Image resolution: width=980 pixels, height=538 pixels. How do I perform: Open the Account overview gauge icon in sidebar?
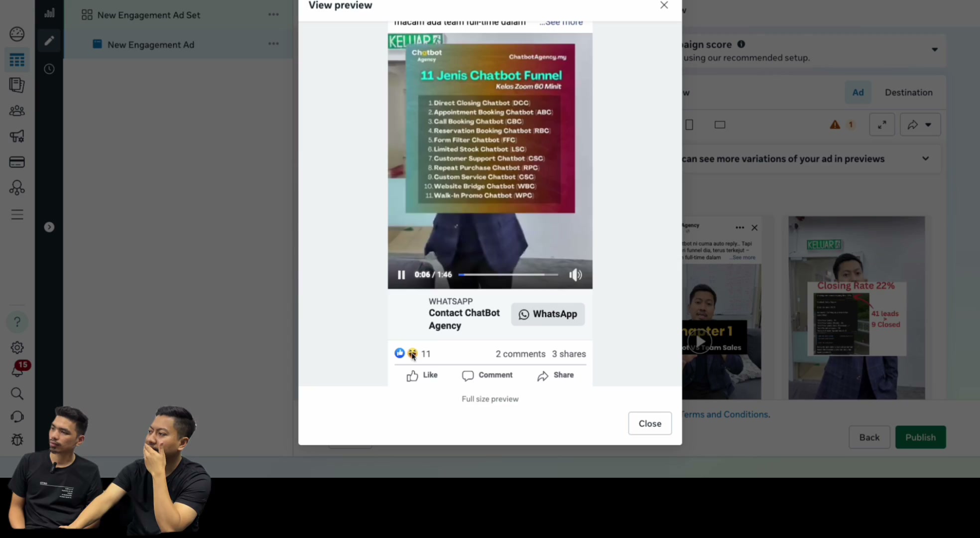tap(17, 34)
